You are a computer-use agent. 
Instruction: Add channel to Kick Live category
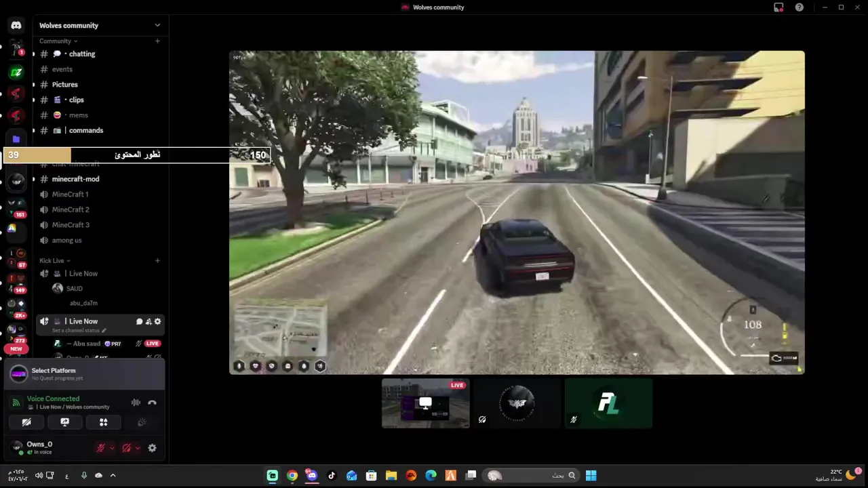pos(157,260)
